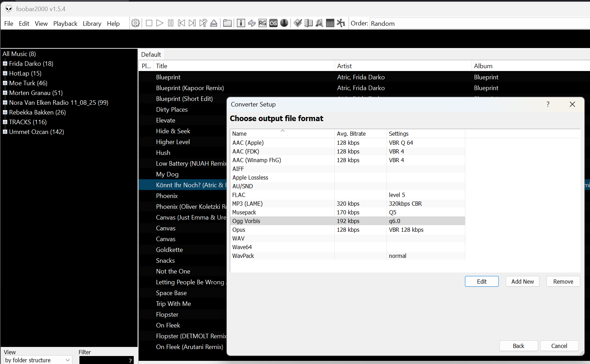Click Edit button in Converter Setup
The image size is (590, 364).
pos(482,282)
